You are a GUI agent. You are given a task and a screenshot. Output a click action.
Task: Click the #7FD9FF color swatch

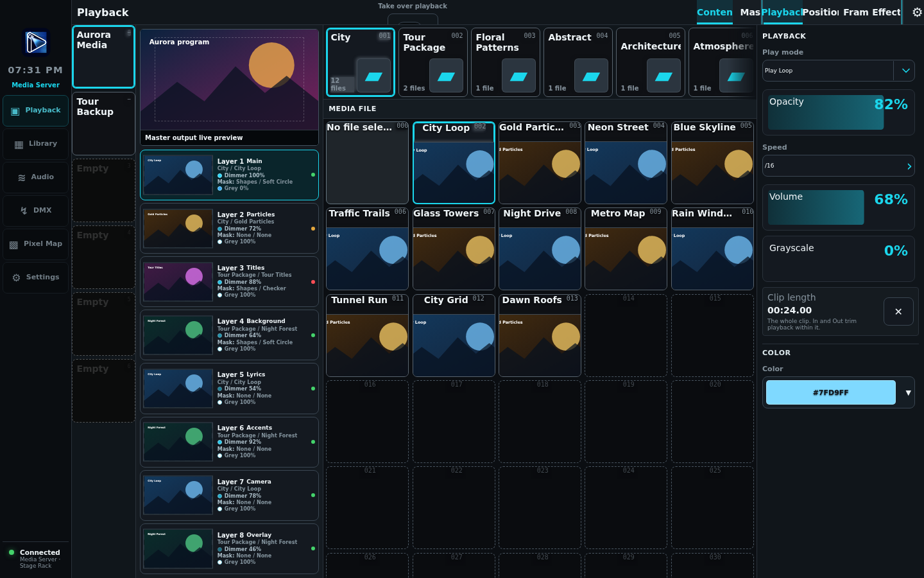coord(831,392)
